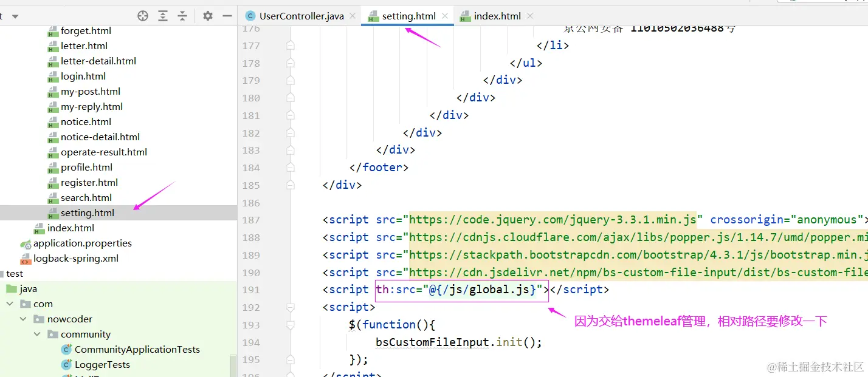Click the java folder icon
Image resolution: width=868 pixels, height=377 pixels.
(12, 289)
